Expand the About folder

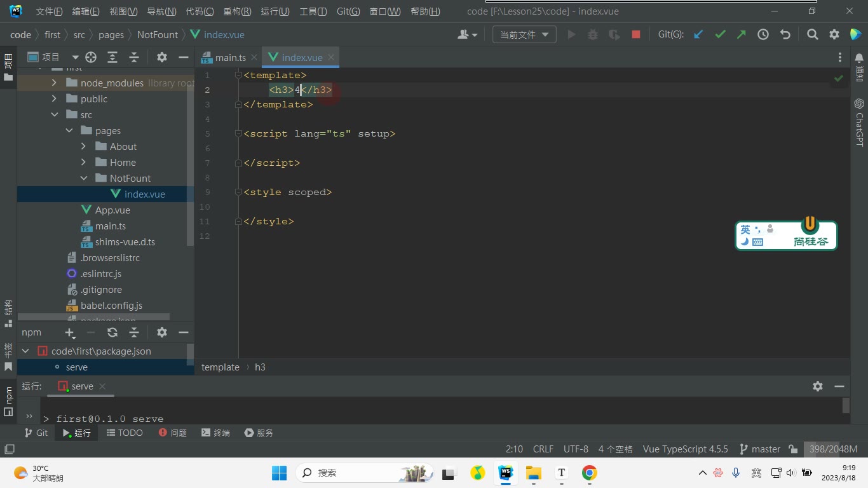83,146
